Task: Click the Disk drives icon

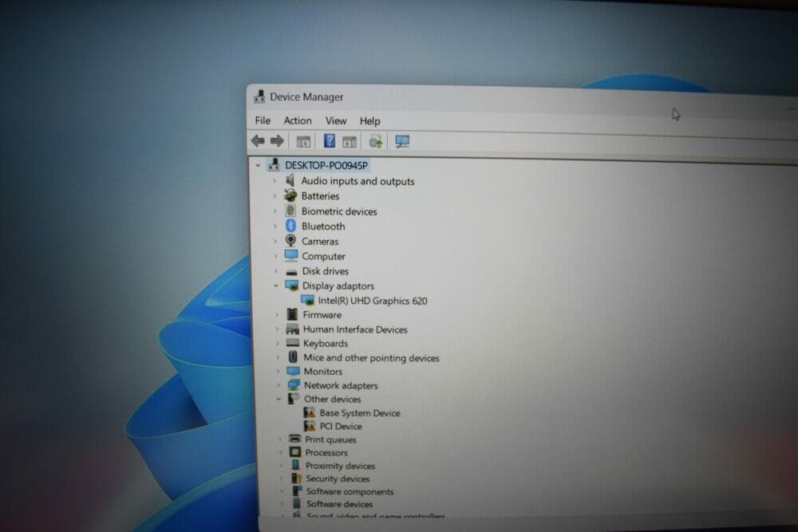Action: 291,272
